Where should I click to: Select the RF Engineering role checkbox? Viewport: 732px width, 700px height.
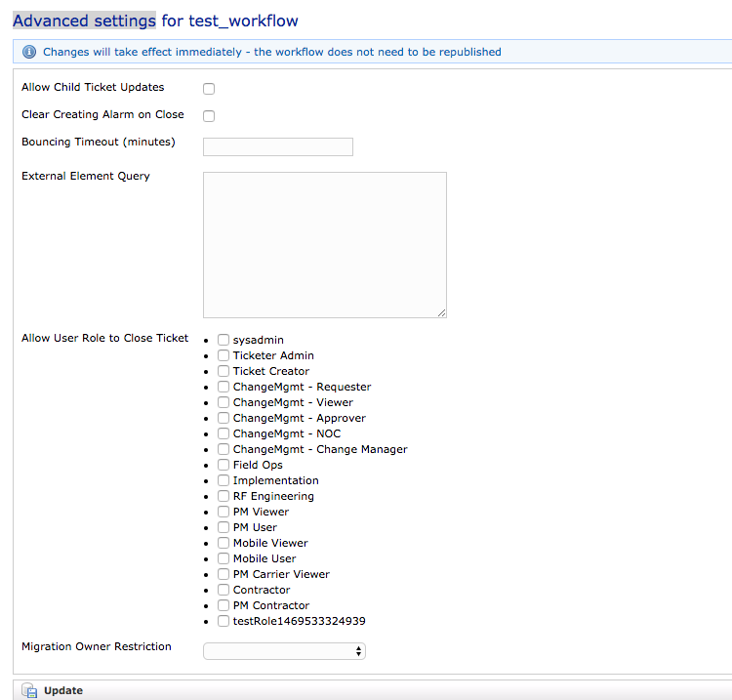pyautogui.click(x=224, y=496)
